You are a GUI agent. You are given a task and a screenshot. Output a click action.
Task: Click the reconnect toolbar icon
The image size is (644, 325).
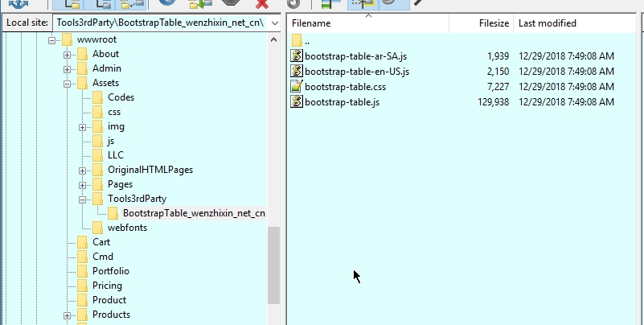click(293, 4)
